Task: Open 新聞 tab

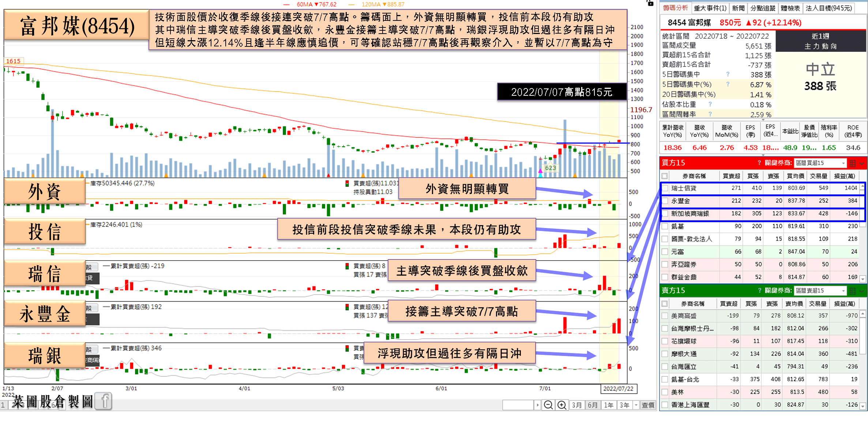Action: tap(738, 8)
